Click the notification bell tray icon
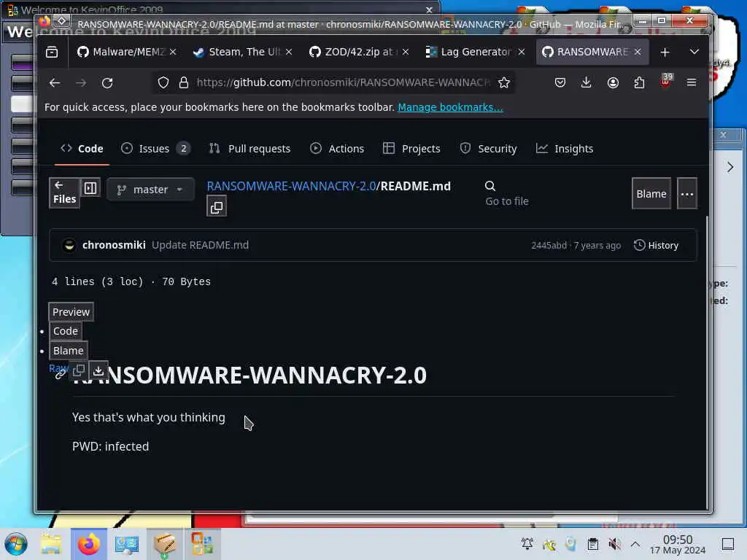747x560 pixels. click(x=527, y=544)
